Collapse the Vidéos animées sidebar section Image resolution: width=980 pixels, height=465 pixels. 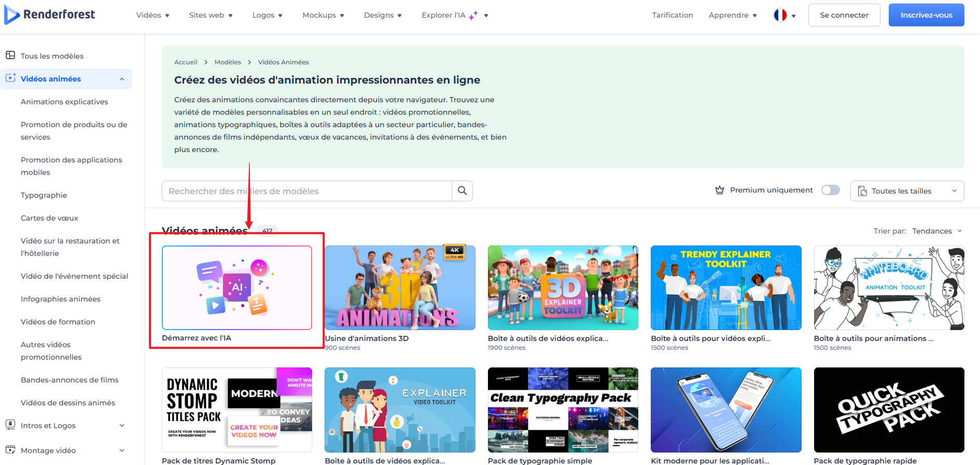click(122, 79)
